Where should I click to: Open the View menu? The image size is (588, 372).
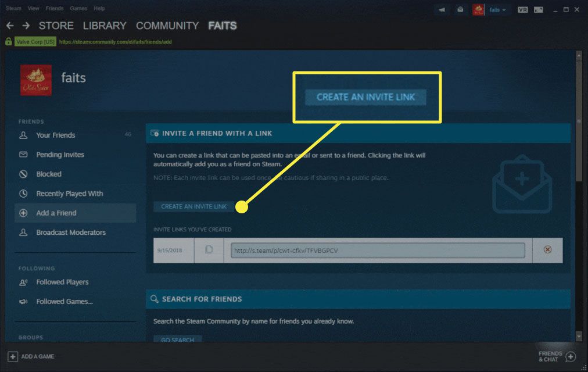click(x=33, y=8)
